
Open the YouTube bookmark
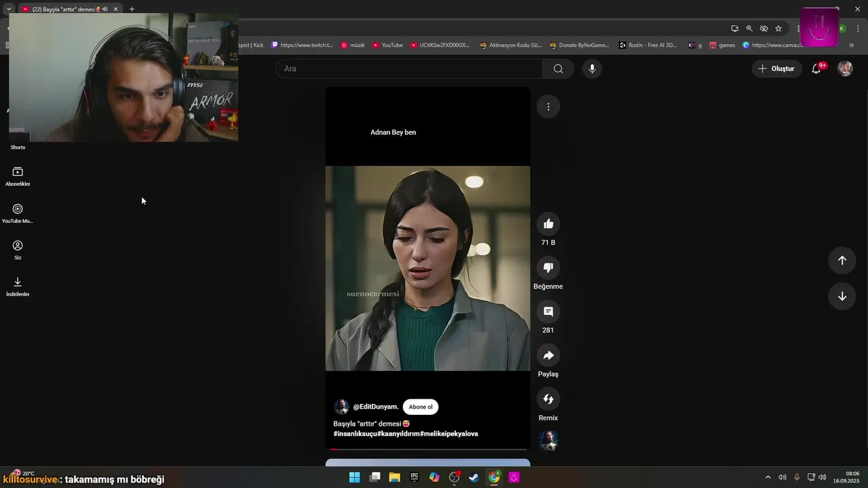pos(387,45)
